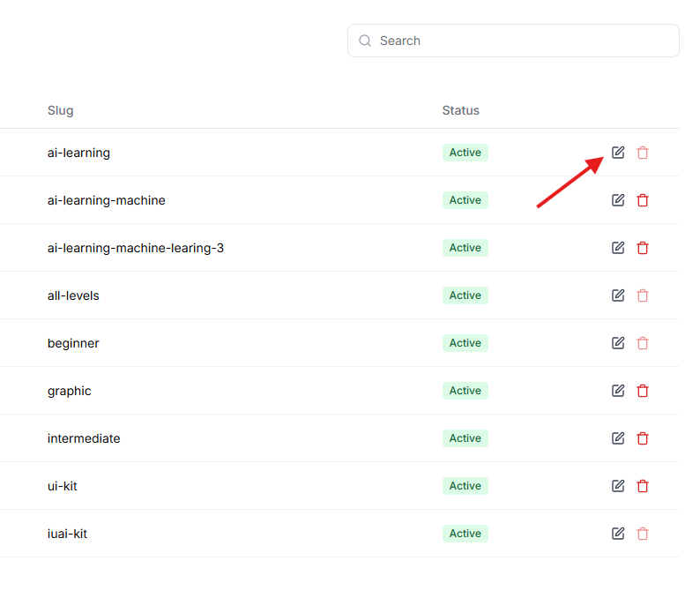
Task: Select the iuai-kit slug text
Action: pos(67,534)
